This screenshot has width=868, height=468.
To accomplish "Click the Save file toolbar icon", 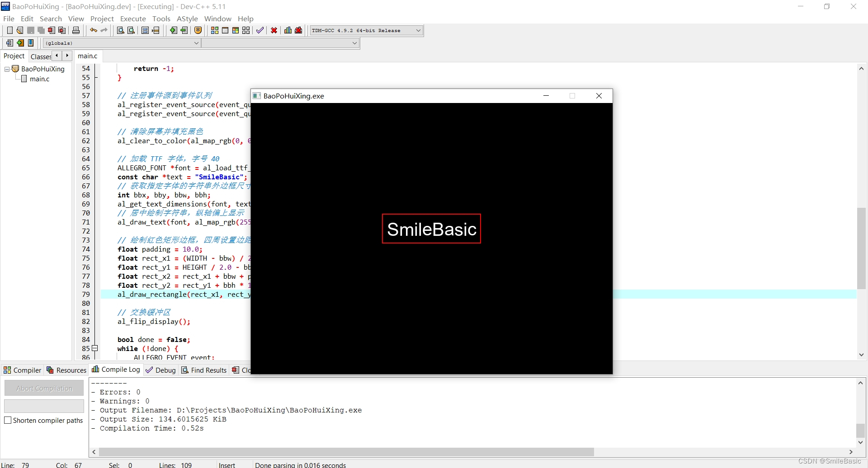I will (x=31, y=30).
